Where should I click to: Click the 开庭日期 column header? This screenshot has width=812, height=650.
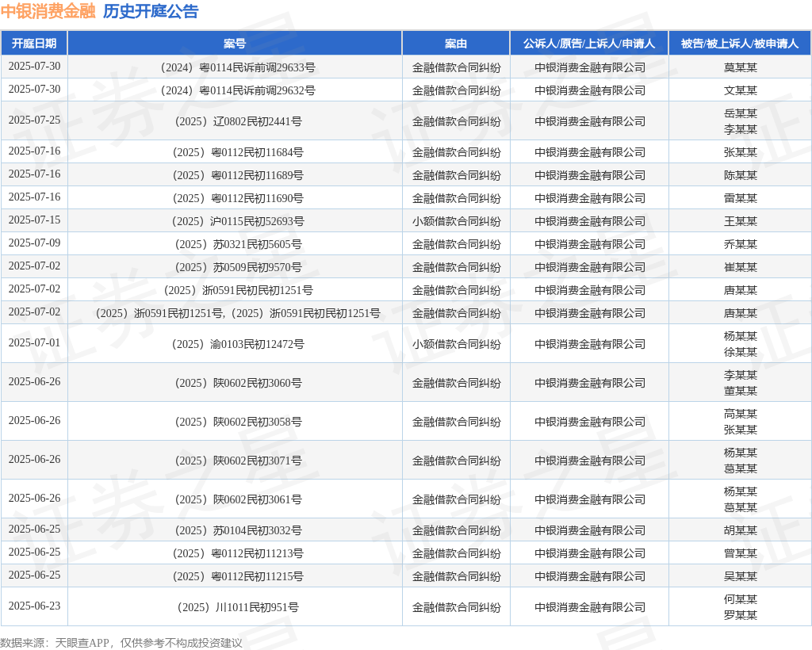tap(34, 44)
